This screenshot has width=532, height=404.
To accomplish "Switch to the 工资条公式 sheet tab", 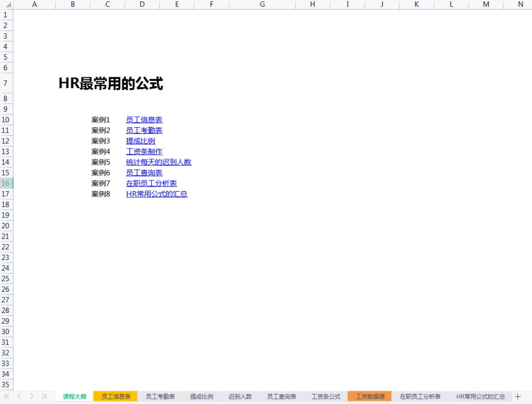I will (x=325, y=396).
